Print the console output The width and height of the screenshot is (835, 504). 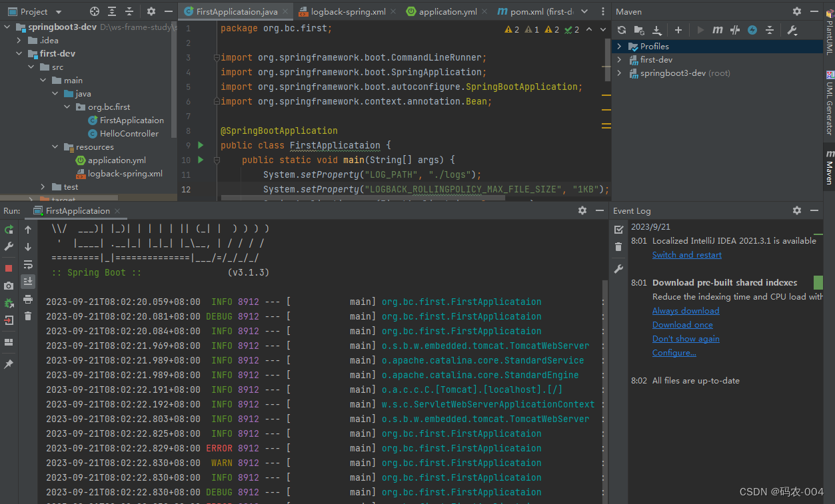click(28, 300)
